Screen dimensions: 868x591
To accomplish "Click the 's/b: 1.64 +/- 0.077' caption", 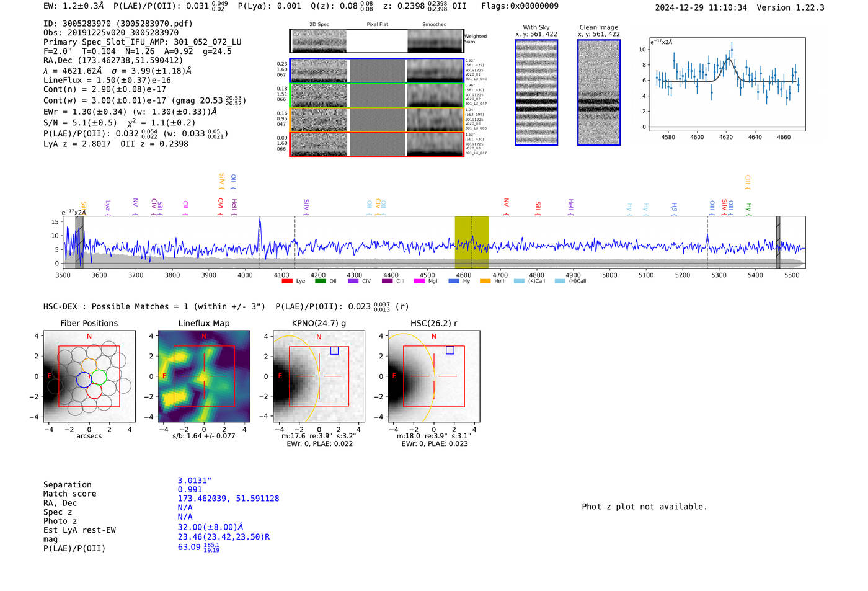I will tap(204, 436).
